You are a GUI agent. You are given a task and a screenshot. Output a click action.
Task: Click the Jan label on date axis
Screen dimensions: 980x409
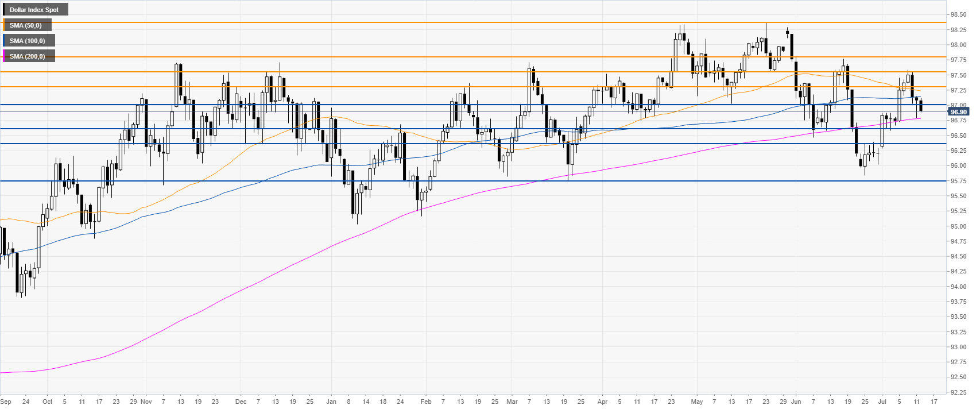coord(331,402)
